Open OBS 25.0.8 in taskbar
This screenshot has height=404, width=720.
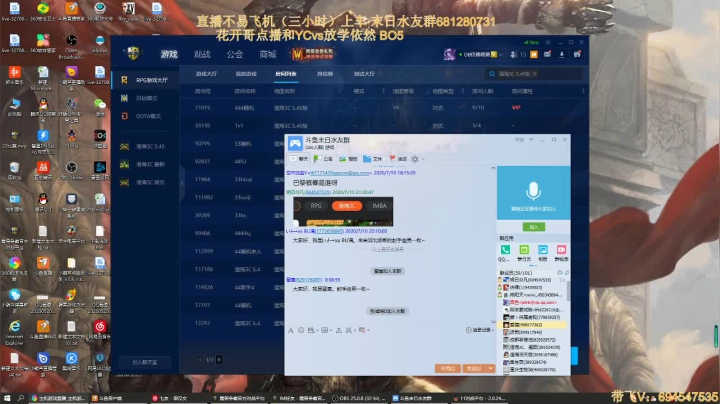[360, 398]
